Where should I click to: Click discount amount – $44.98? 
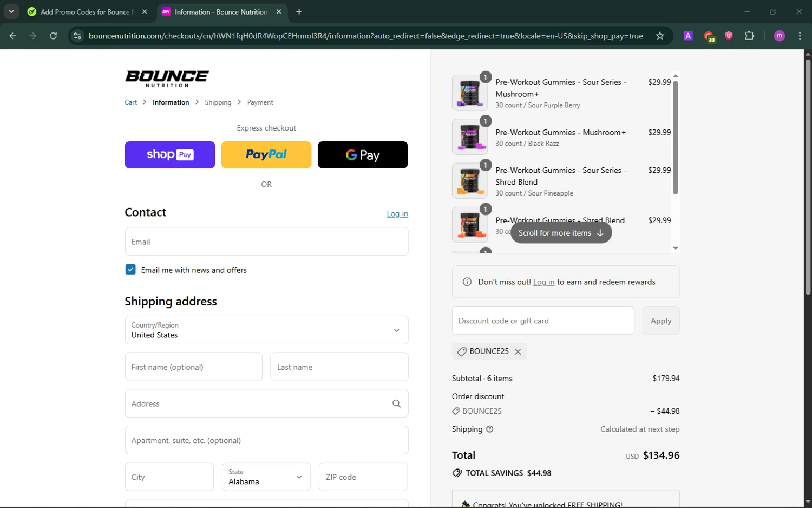click(665, 411)
